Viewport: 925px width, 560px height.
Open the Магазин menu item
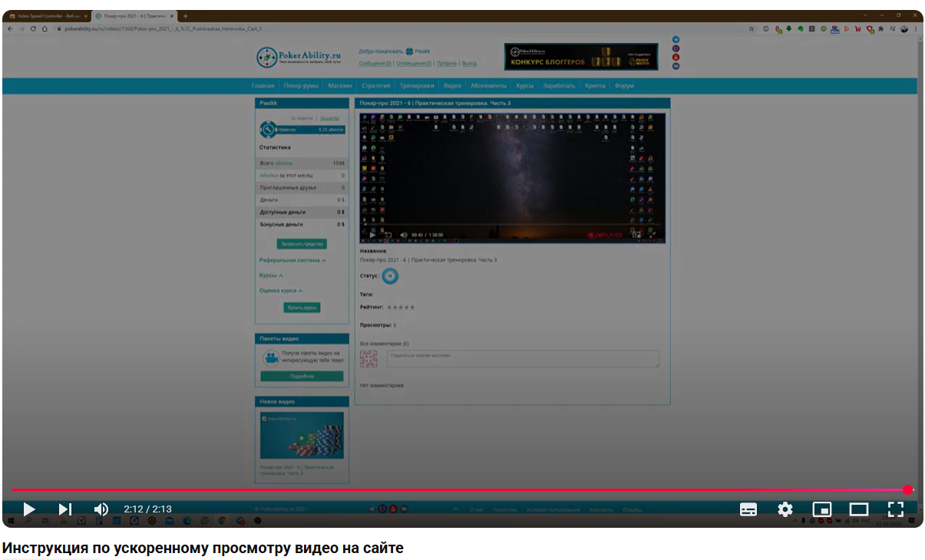pyautogui.click(x=340, y=86)
